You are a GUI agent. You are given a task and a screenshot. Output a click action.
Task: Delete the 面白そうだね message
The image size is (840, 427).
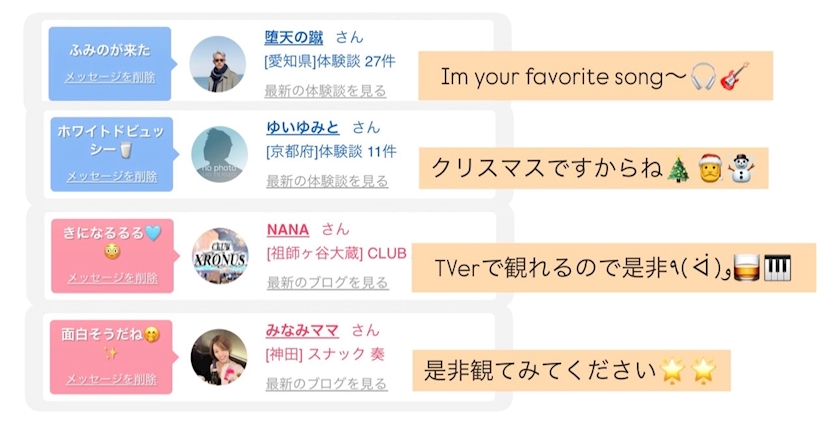112,379
